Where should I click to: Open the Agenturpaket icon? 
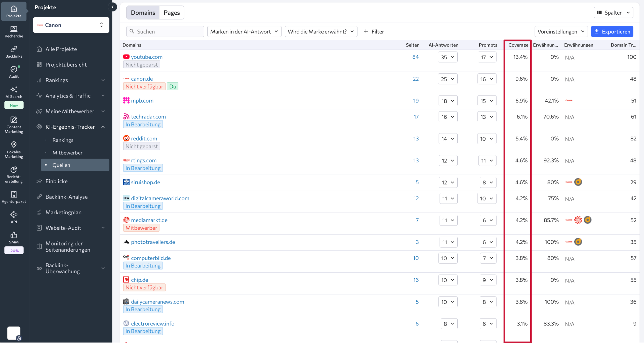tap(14, 197)
